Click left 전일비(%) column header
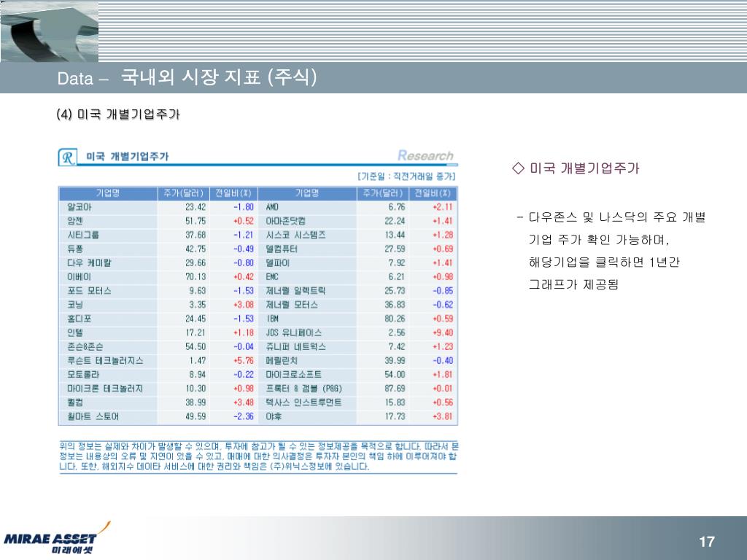747x560 pixels. click(x=233, y=193)
